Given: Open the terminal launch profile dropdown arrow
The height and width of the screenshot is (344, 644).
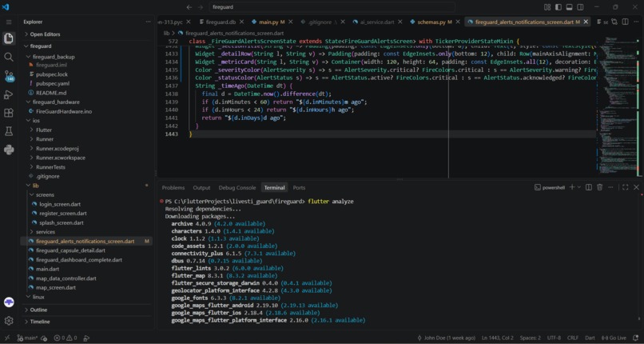Looking at the screenshot, I should click(579, 187).
